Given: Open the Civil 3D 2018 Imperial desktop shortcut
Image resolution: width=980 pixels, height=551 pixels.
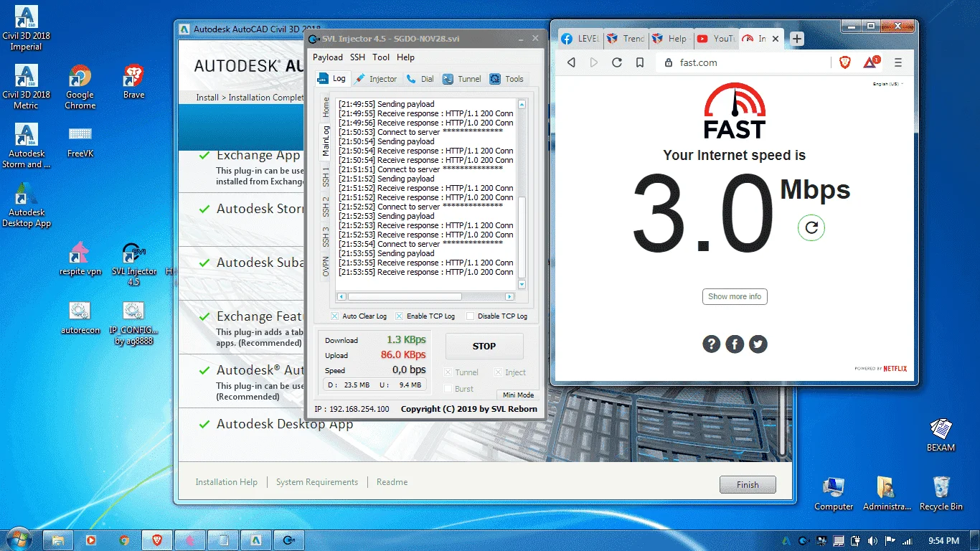Looking at the screenshot, I should pos(26,29).
